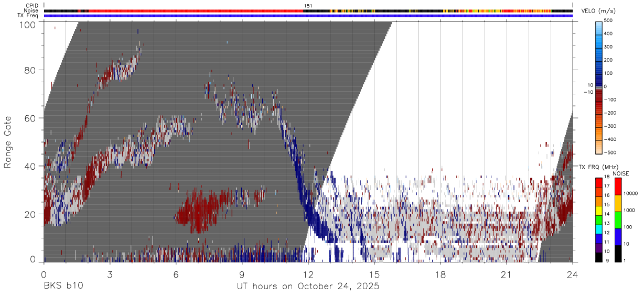Click the BKS b10 radar label
Screen dimensions: 644x297
63,287
